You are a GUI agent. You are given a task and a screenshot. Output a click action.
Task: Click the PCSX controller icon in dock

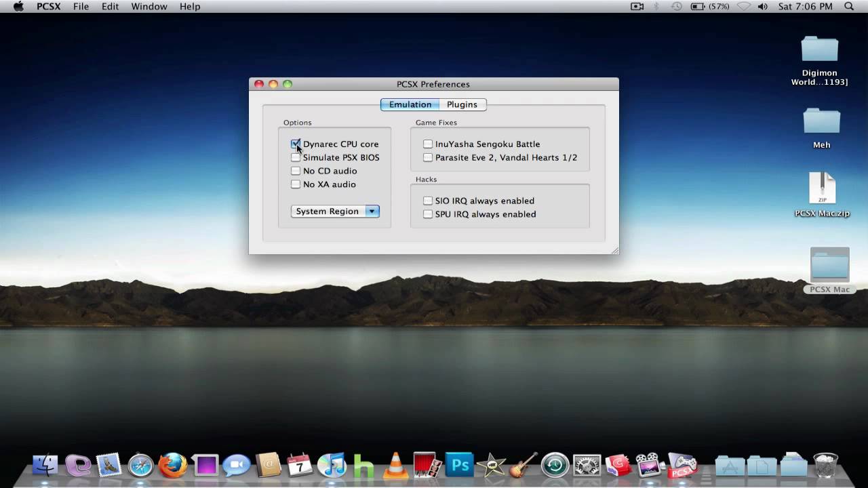click(682, 465)
